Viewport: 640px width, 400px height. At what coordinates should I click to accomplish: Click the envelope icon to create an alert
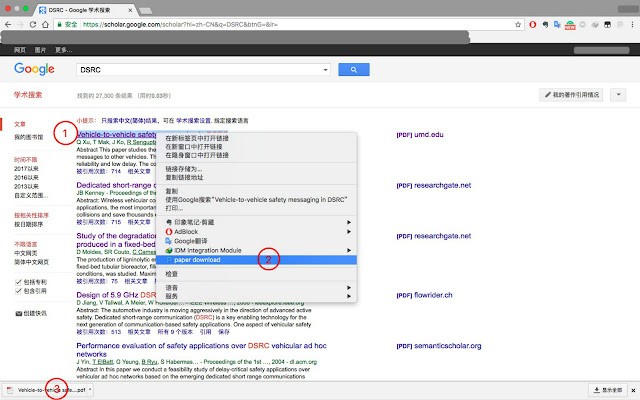(x=18, y=313)
